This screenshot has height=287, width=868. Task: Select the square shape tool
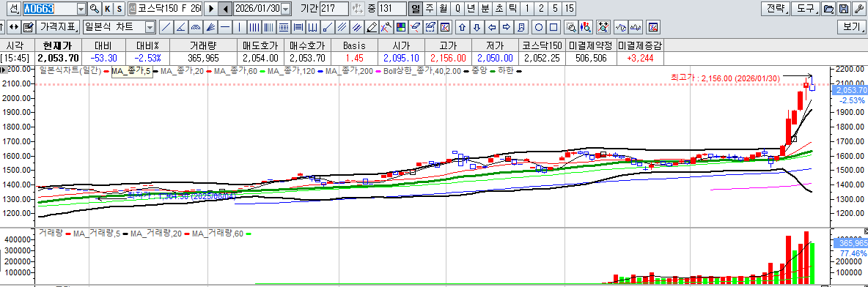click(554, 26)
